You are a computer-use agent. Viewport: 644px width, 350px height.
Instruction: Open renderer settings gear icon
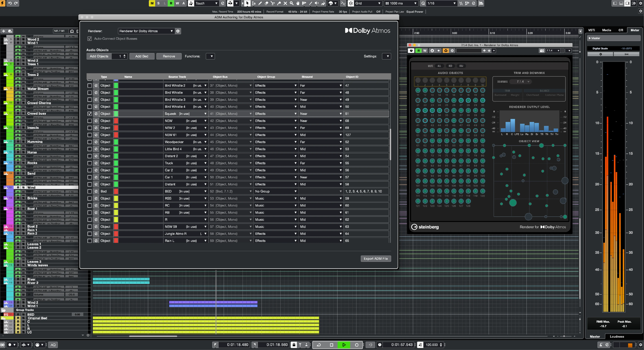coord(178,31)
